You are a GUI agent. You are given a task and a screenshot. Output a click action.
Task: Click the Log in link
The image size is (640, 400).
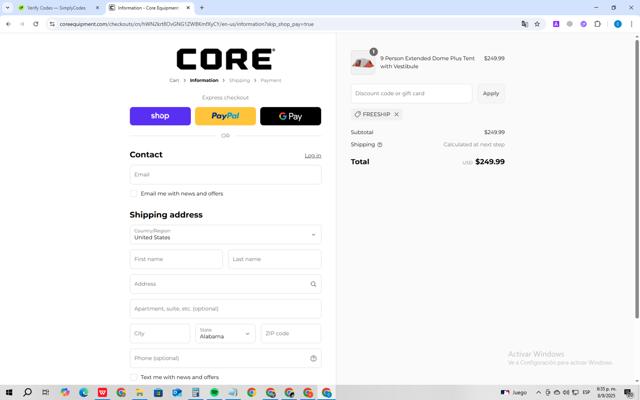pyautogui.click(x=313, y=156)
